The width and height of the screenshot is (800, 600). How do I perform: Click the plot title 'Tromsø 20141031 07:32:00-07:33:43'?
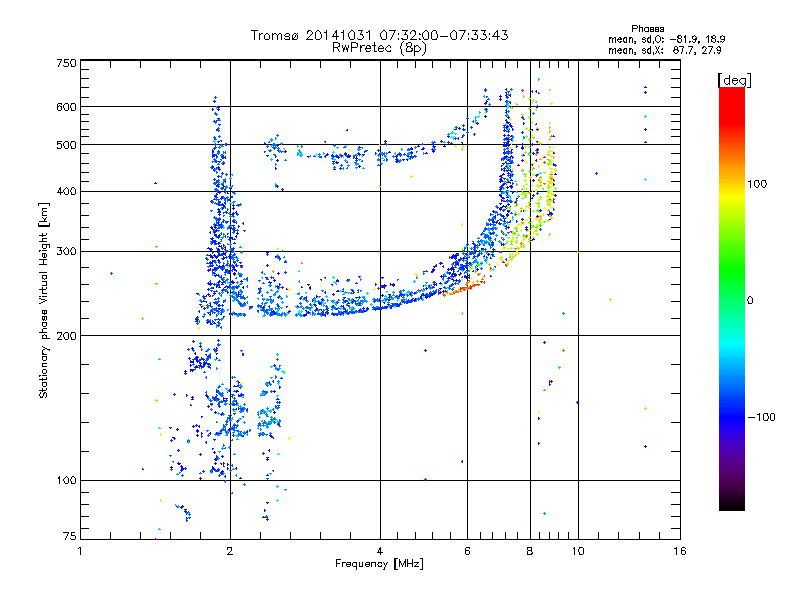380,35
